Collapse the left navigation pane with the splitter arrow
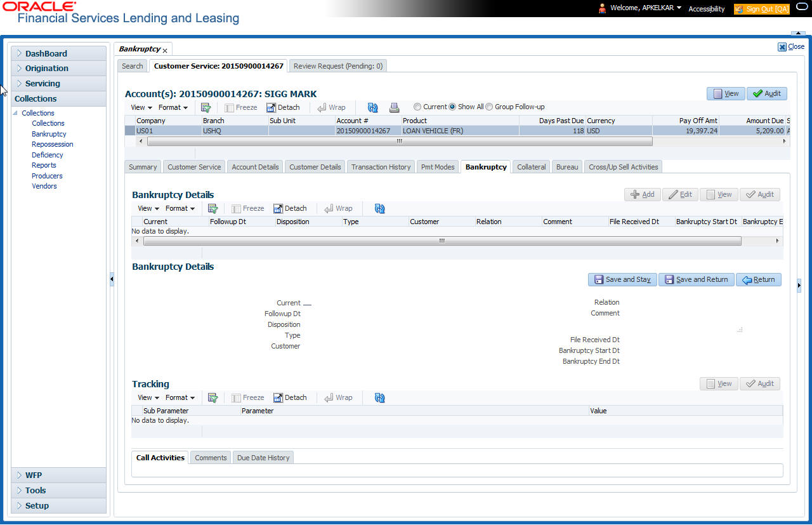Image resolution: width=812 pixels, height=525 pixels. point(112,279)
